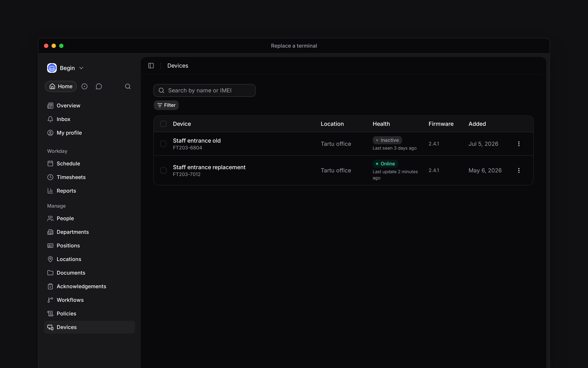Viewport: 588px width, 368px height.
Task: Click the Overview newspaper icon
Action: (50, 106)
